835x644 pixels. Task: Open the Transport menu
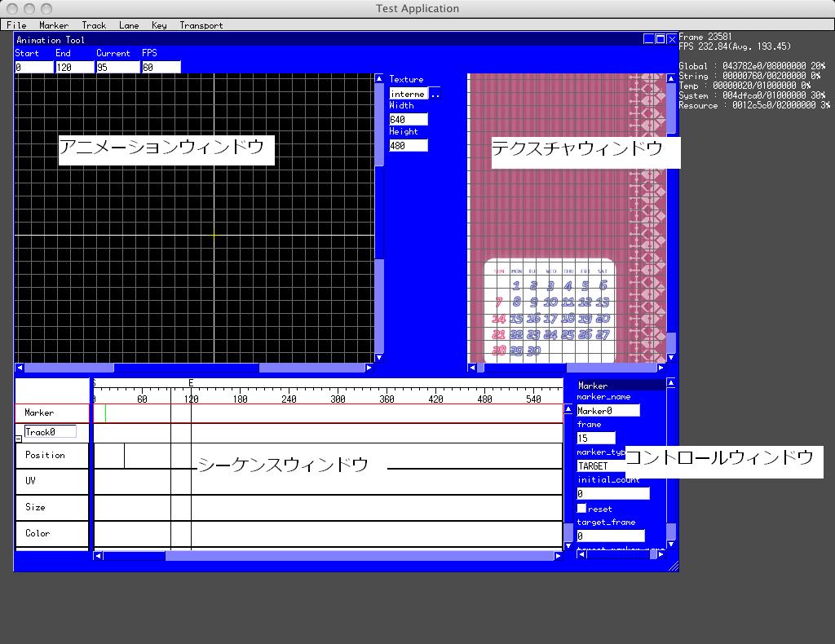click(x=201, y=25)
